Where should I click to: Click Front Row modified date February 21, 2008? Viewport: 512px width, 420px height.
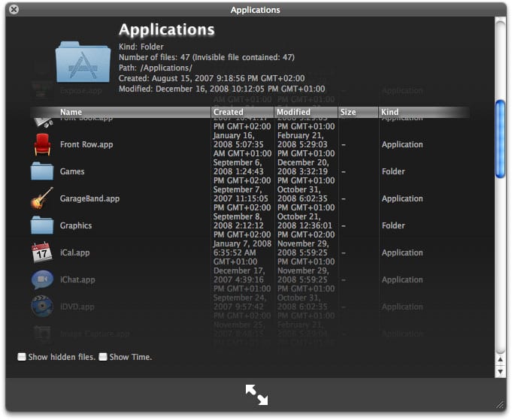306,144
